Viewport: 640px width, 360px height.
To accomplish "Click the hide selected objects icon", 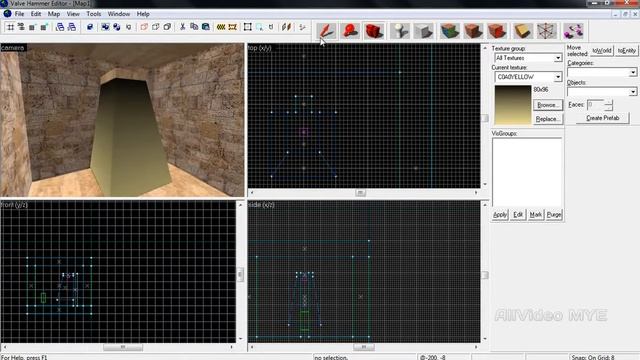I will (144, 27).
